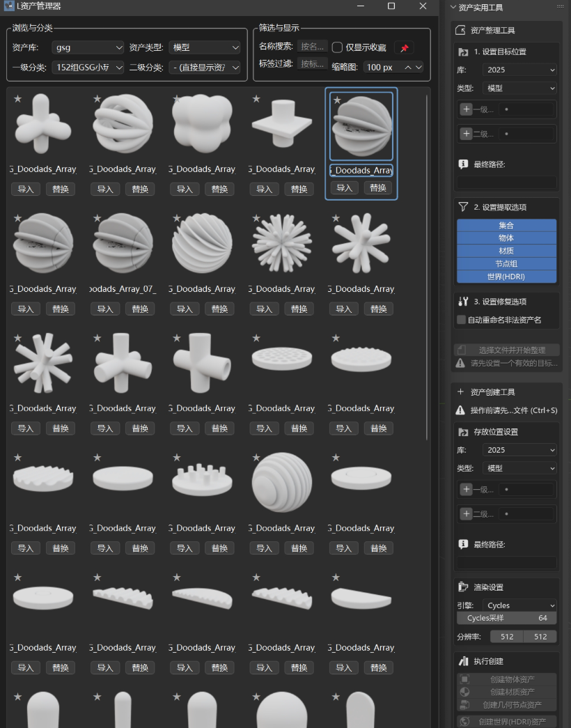Star the horizontally striped sphere model

pyautogui.click(x=256, y=457)
